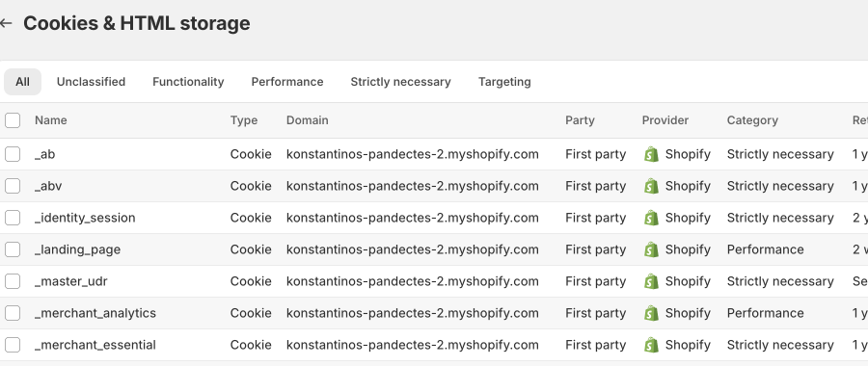Click Performance category in _landing_page row
This screenshot has height=366, width=868.
765,249
